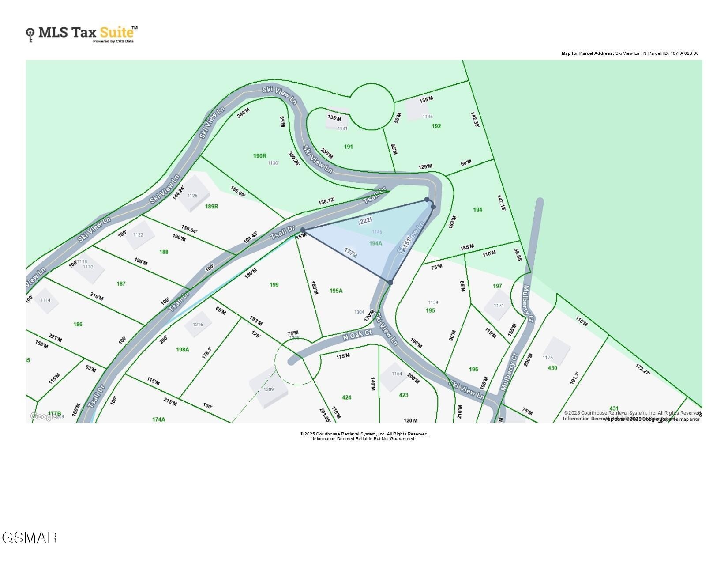Click the building labeled 1309
The image size is (728, 563).
click(x=270, y=387)
